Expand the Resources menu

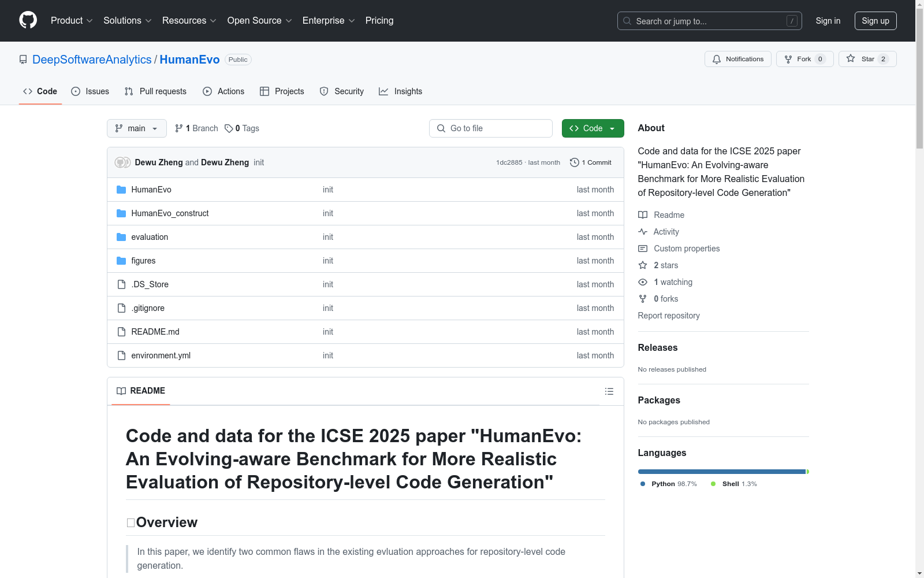tap(189, 21)
